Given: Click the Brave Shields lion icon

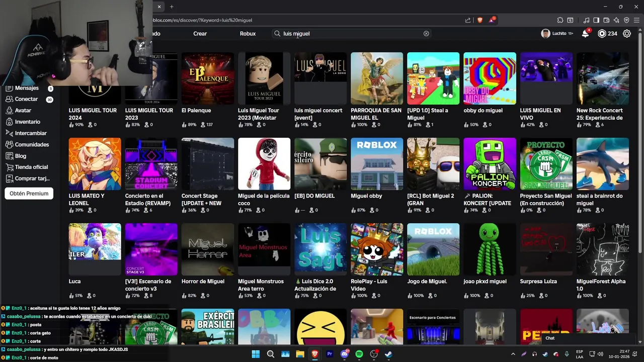Looking at the screenshot, I should coord(480,20).
